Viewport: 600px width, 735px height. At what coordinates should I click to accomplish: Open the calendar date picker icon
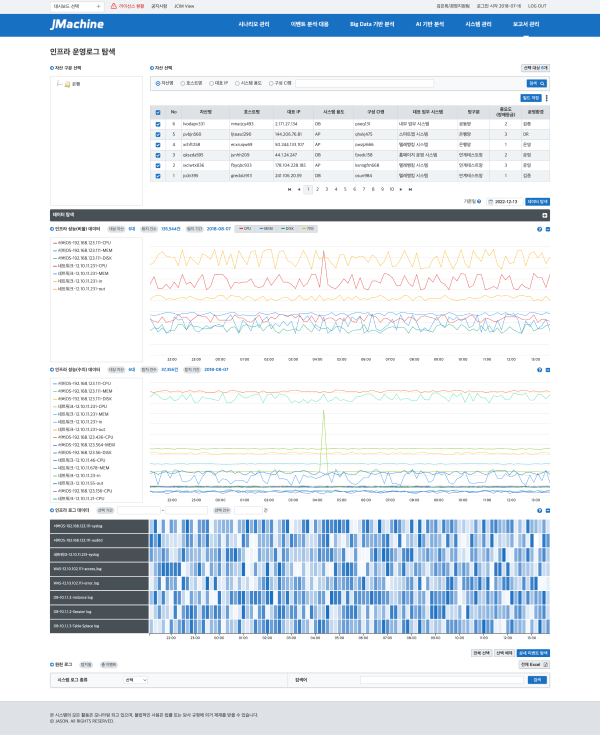tap(491, 201)
